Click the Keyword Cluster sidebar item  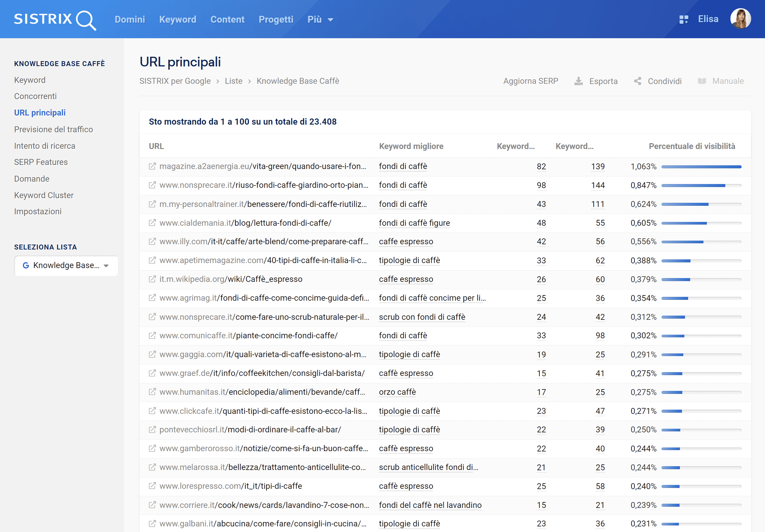[44, 195]
